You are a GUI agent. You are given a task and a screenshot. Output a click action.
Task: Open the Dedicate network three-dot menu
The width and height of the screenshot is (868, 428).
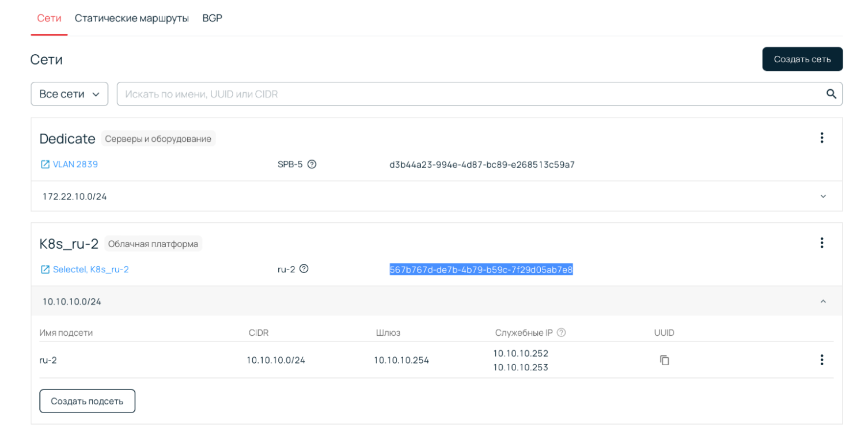pyautogui.click(x=822, y=138)
